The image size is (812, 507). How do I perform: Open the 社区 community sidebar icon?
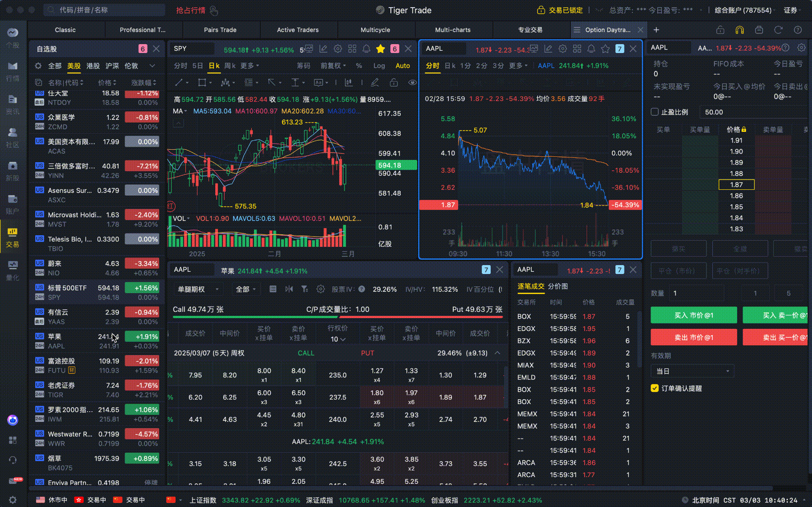point(12,138)
